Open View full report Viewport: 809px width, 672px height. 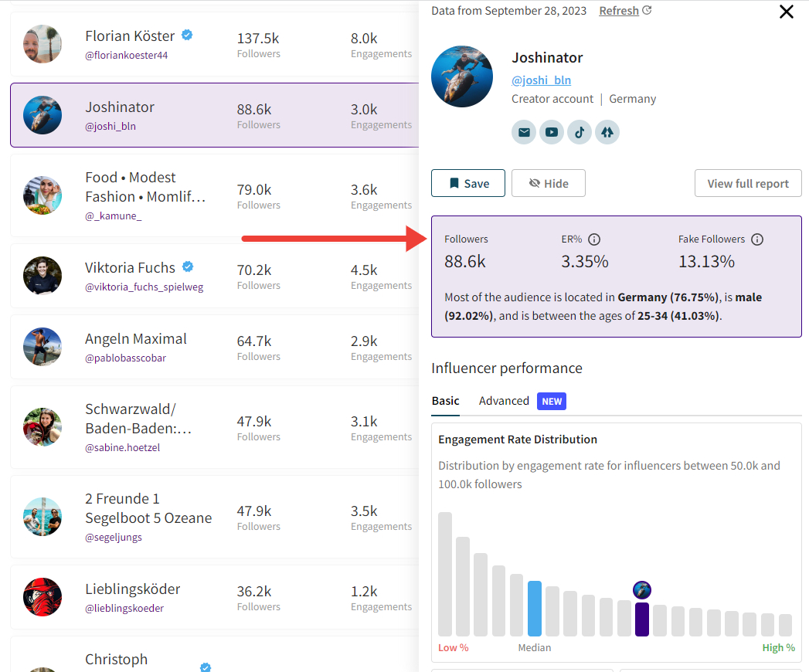click(748, 183)
